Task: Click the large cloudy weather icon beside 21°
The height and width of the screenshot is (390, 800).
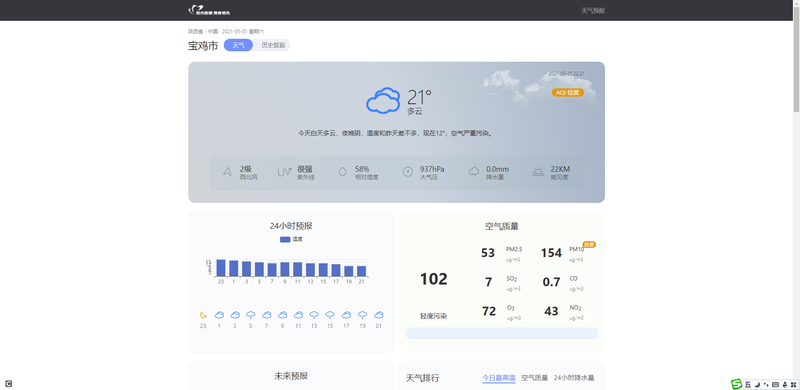Action: pos(383,100)
